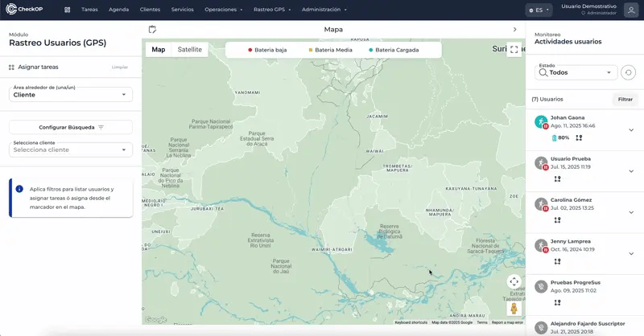Select Alejandro Fajardo Suscriptor user name

[x=588, y=324]
